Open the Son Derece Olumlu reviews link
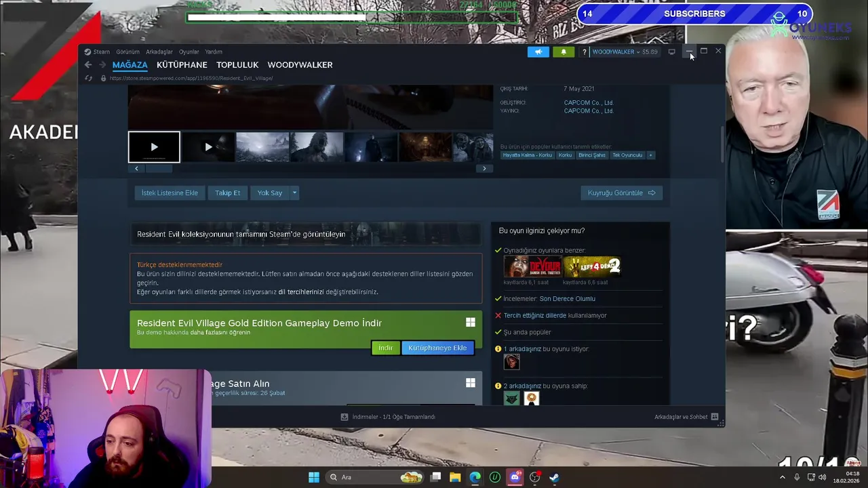The image size is (868, 488). tap(567, 299)
